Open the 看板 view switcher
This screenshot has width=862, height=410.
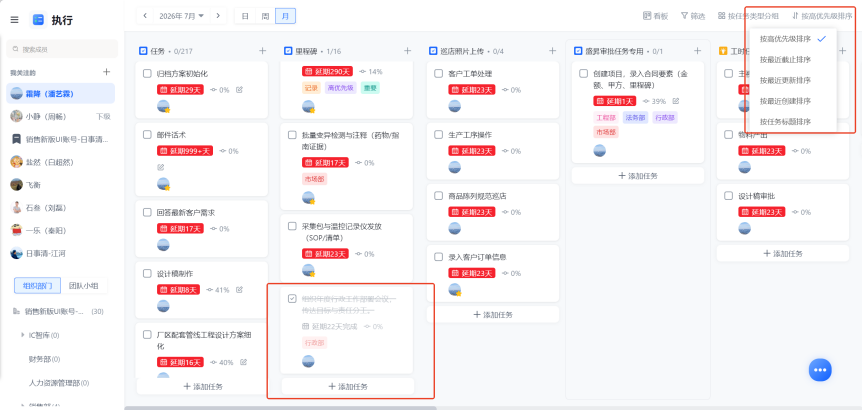tap(655, 16)
